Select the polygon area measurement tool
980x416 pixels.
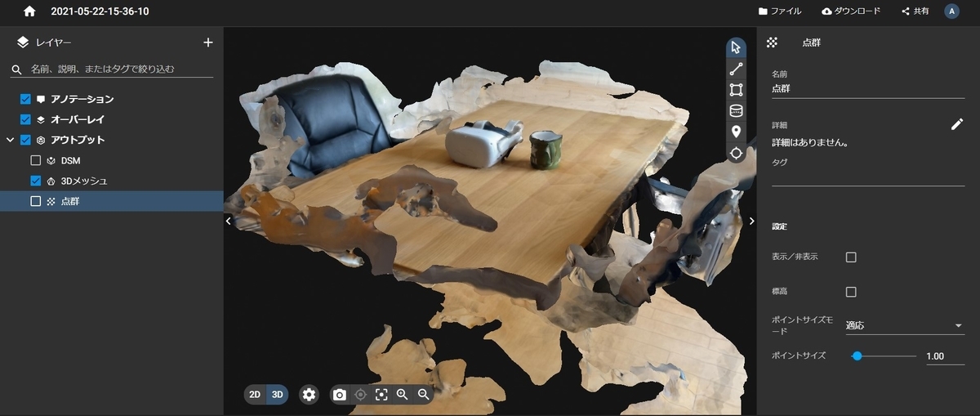coord(736,90)
